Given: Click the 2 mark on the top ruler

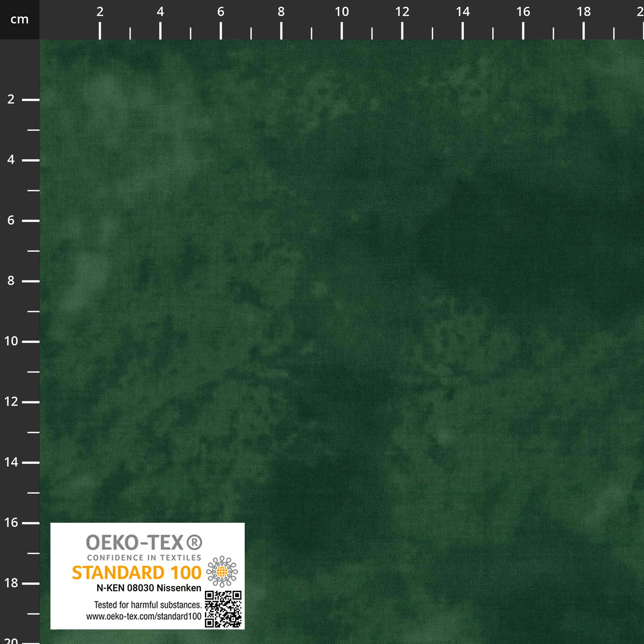Looking at the screenshot, I should tap(100, 12).
